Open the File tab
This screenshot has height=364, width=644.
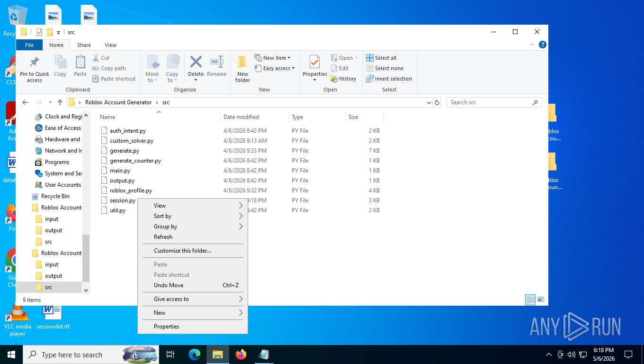click(29, 45)
